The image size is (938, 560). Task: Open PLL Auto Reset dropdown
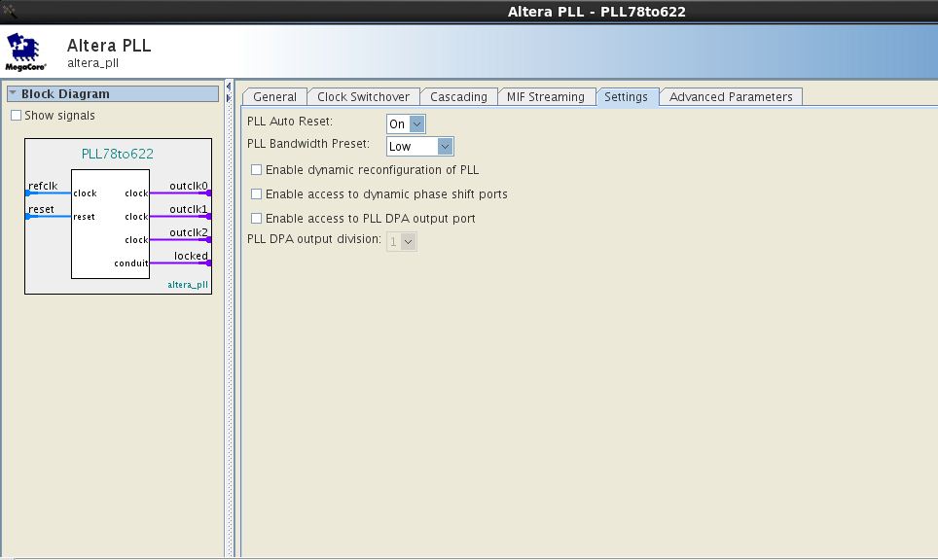click(406, 123)
